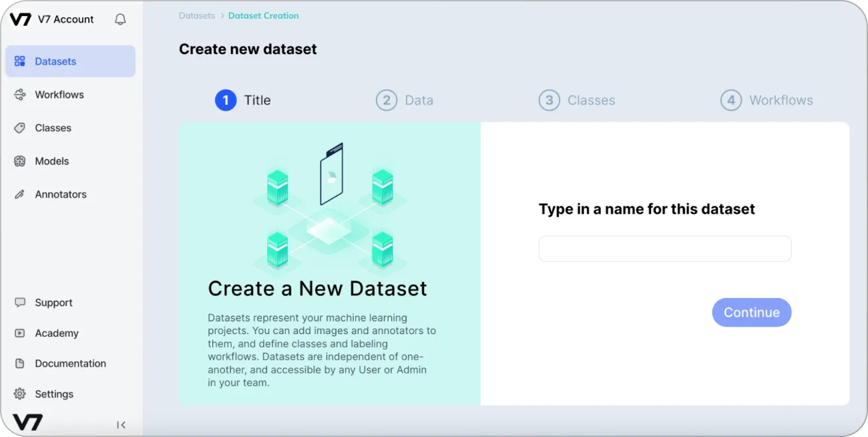Collapse the sidebar with the arrow control

pos(121,424)
